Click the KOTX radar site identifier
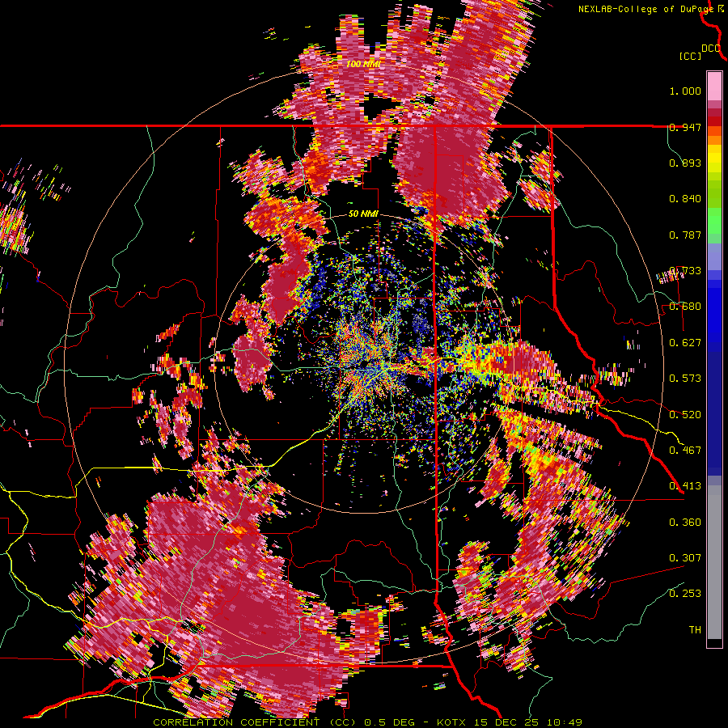Image resolution: width=728 pixels, height=728 pixels. coord(451,722)
